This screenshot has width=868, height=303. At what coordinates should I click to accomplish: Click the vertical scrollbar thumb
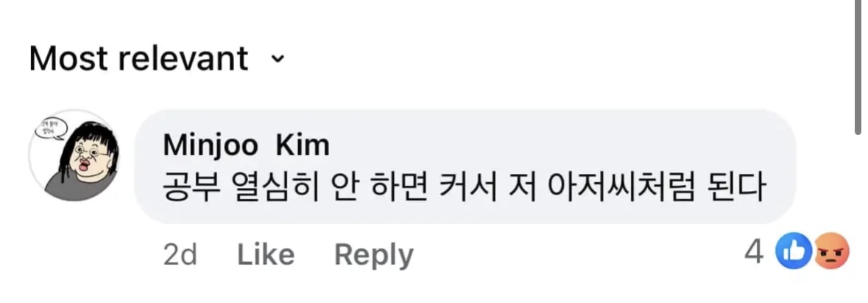point(858,66)
